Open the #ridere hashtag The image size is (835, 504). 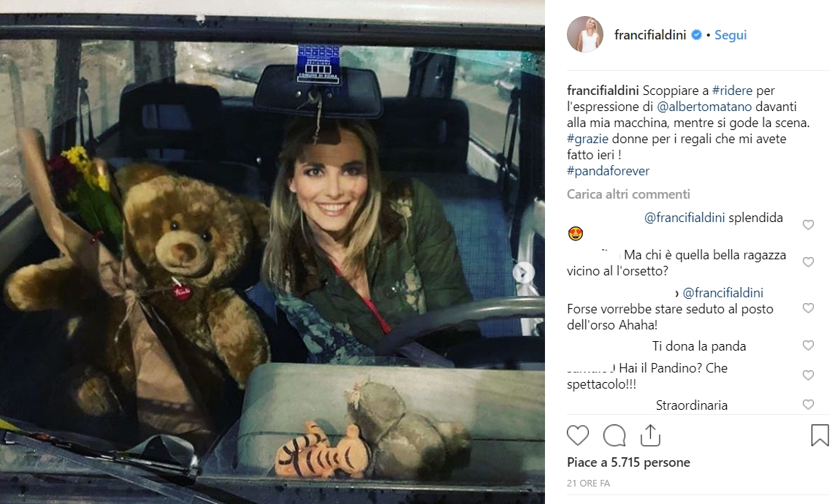732,91
